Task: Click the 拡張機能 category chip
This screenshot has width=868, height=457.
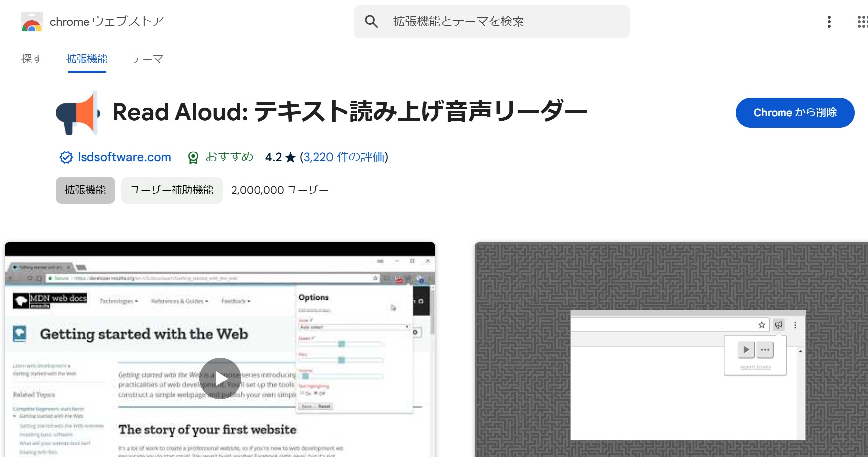Action: pos(86,190)
